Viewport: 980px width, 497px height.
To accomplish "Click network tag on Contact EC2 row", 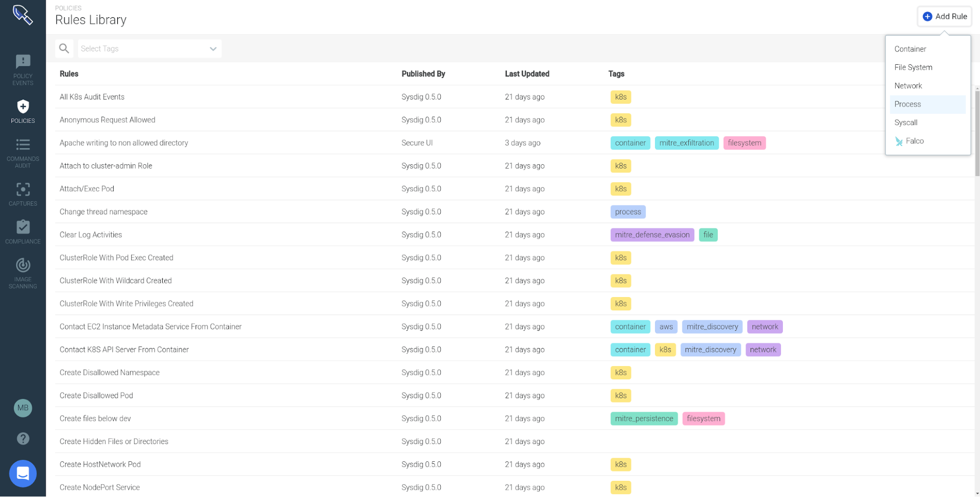I will 764,327.
